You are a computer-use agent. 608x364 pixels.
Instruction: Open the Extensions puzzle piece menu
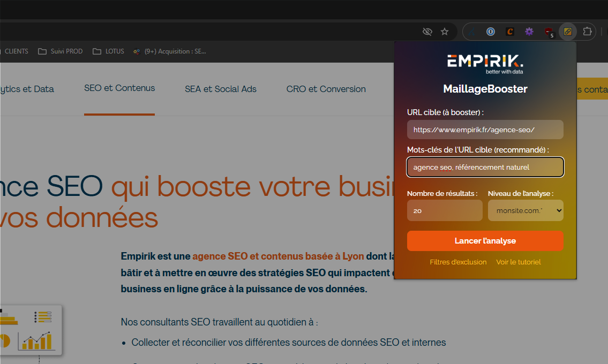click(x=587, y=32)
